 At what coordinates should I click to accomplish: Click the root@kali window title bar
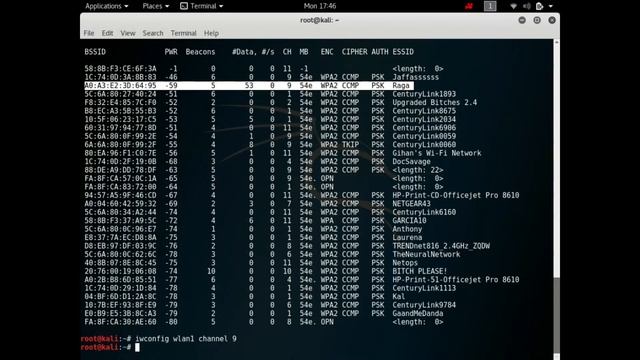point(320,20)
